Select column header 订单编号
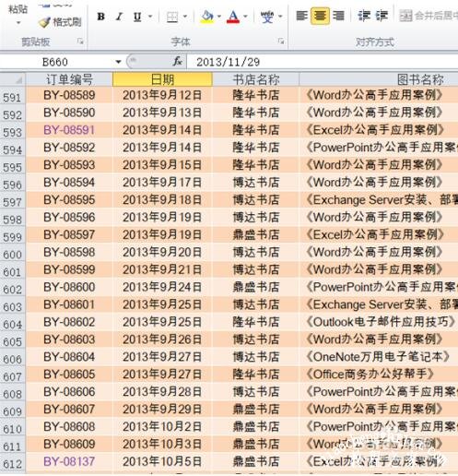Image resolution: width=458 pixels, height=476 pixels. coord(69,79)
